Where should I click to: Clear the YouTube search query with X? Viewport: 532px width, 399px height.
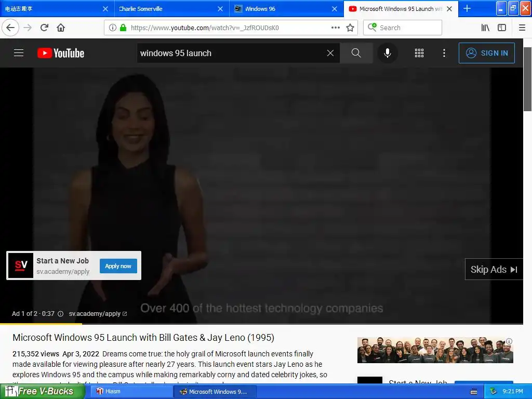coord(330,53)
